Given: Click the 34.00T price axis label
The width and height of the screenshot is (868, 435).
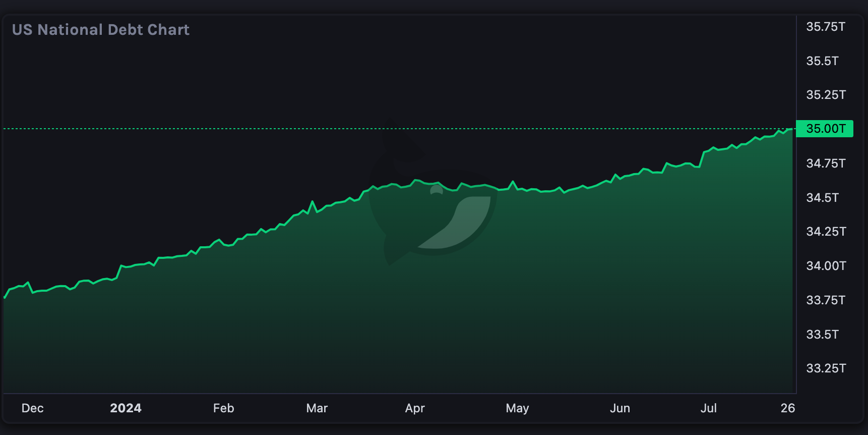Looking at the screenshot, I should (826, 266).
